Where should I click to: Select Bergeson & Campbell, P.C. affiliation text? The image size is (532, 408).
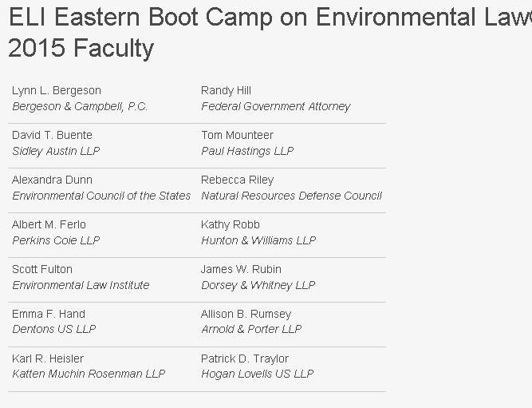click(x=80, y=106)
